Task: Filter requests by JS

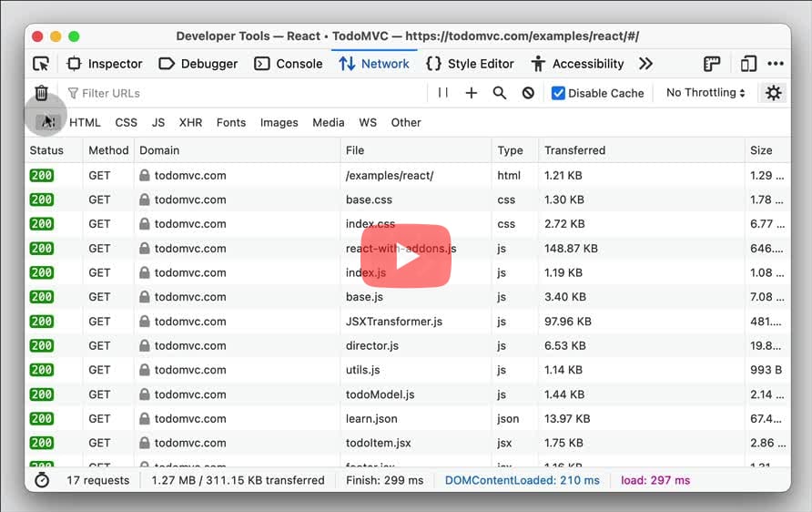Action: pyautogui.click(x=158, y=123)
